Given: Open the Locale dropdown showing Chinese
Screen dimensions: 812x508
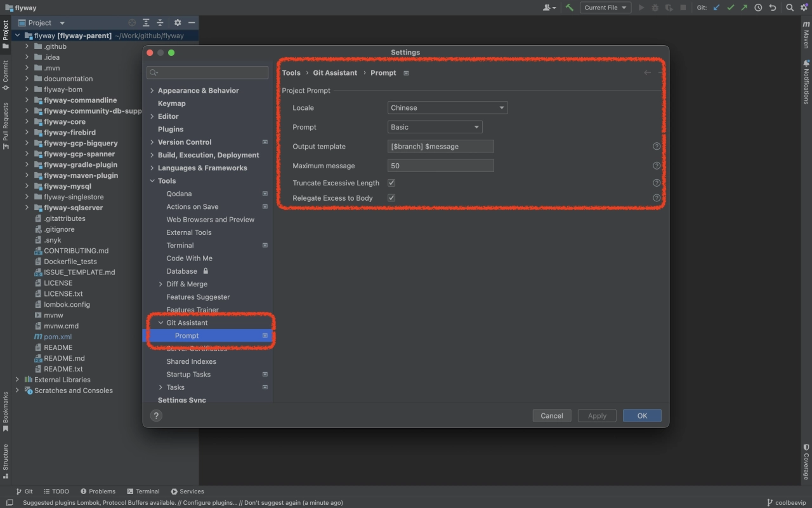Looking at the screenshot, I should click(x=447, y=108).
